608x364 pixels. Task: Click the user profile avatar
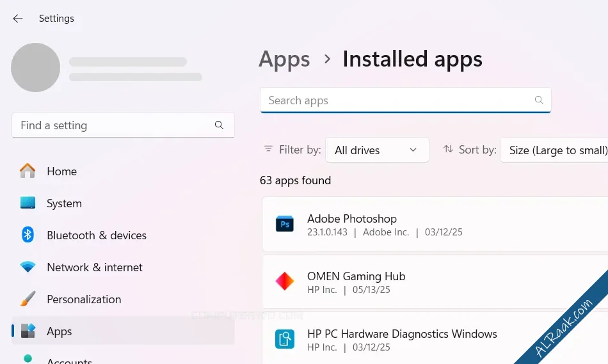pos(35,67)
